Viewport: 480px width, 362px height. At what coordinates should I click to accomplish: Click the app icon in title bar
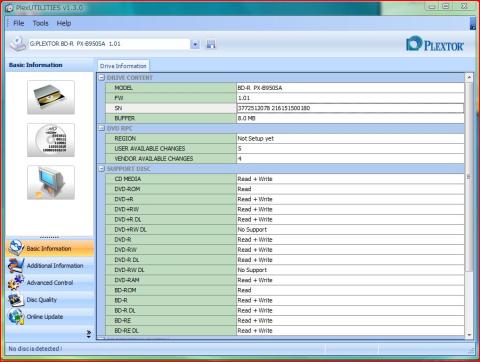coord(9,8)
